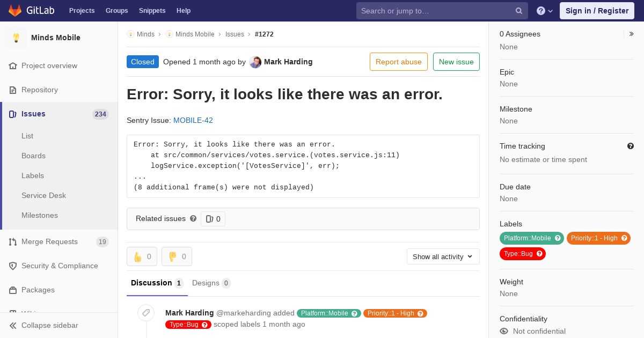
Task: Click Platform::Mobile label in discussion note
Action: [324, 313]
